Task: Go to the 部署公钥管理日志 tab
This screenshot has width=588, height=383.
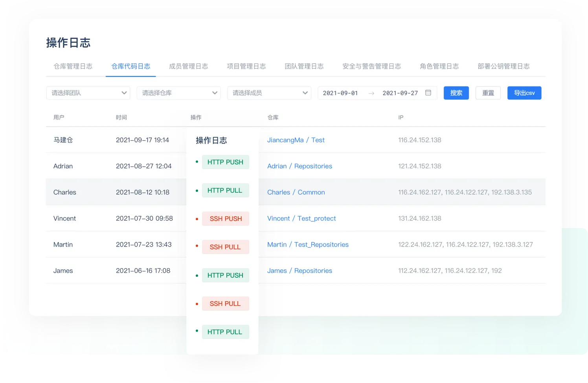Action: pyautogui.click(x=503, y=66)
